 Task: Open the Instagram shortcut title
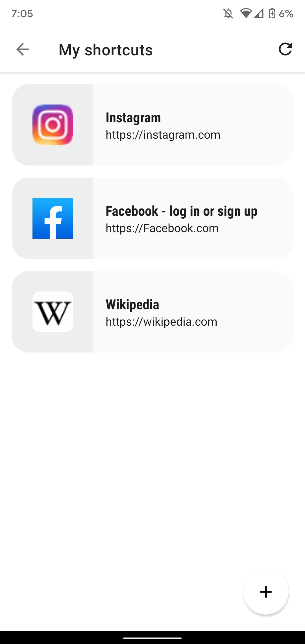click(x=133, y=118)
